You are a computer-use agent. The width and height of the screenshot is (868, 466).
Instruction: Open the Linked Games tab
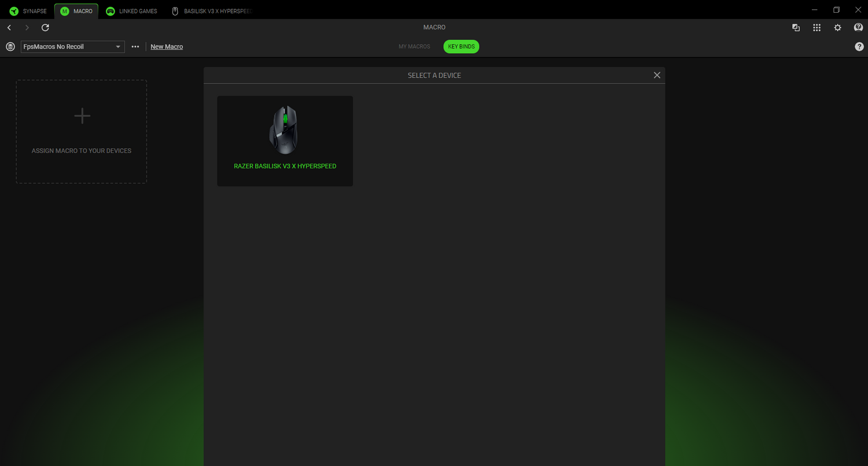(x=132, y=11)
